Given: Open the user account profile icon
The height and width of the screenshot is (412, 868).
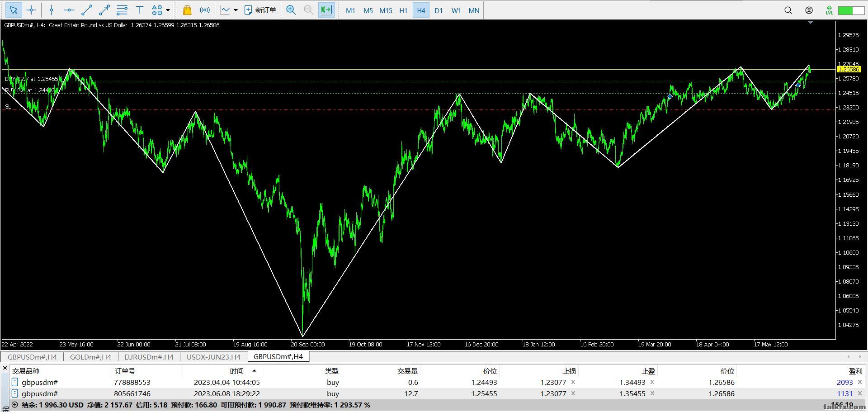Looking at the screenshot, I should (809, 10).
